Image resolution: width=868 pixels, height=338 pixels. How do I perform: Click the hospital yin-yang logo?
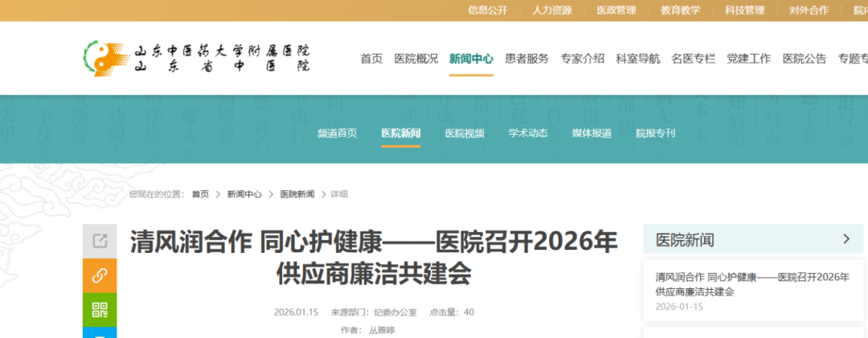[106, 58]
